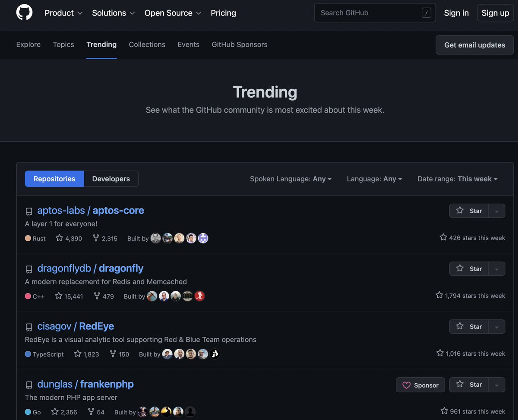Open star list dropdown arrow for dragonfly
This screenshot has width=518, height=420.
click(497, 268)
